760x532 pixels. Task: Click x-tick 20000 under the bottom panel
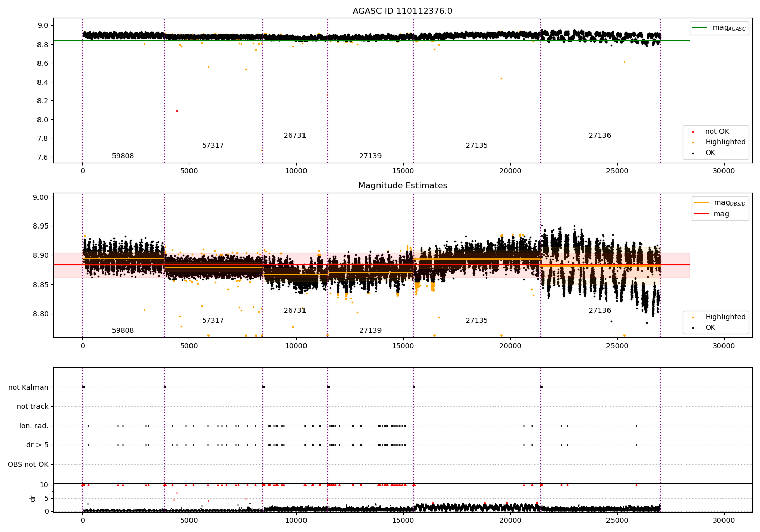click(x=510, y=520)
